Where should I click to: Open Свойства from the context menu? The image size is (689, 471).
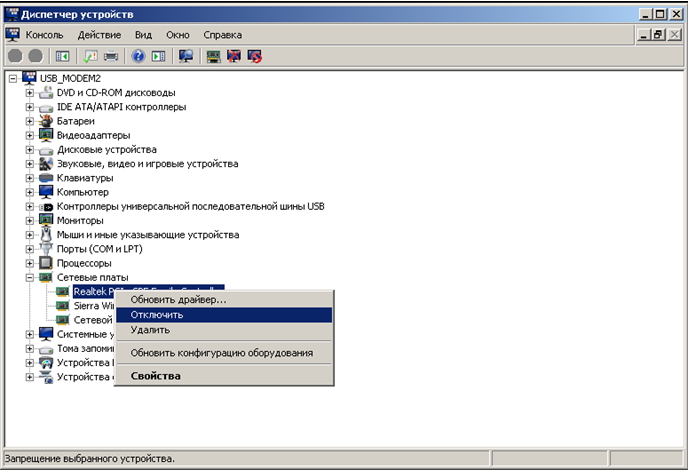(x=155, y=376)
